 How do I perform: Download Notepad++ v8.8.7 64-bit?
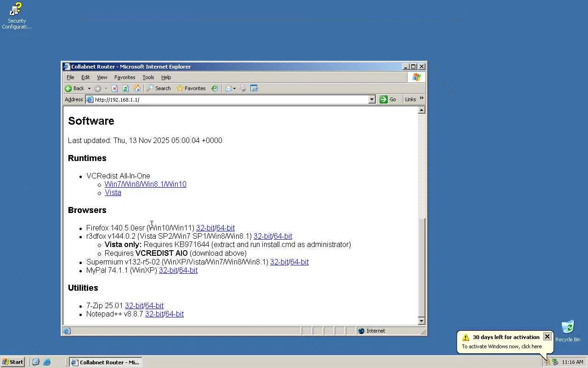(x=175, y=314)
